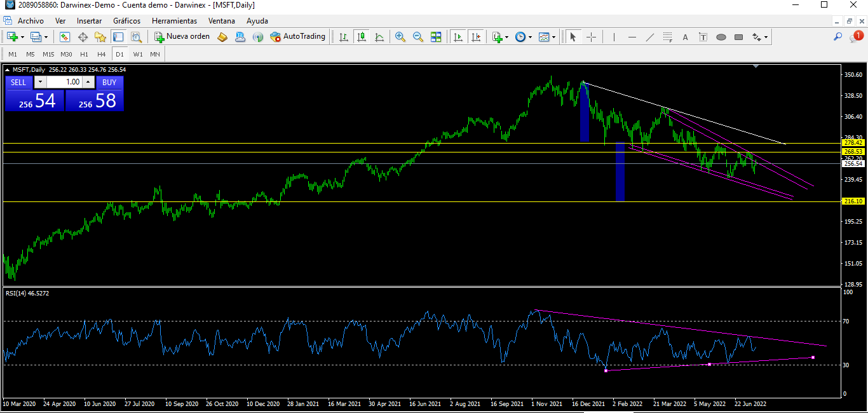The height and width of the screenshot is (413, 868).
Task: Show the Market Watch panel
Action: pos(65,37)
